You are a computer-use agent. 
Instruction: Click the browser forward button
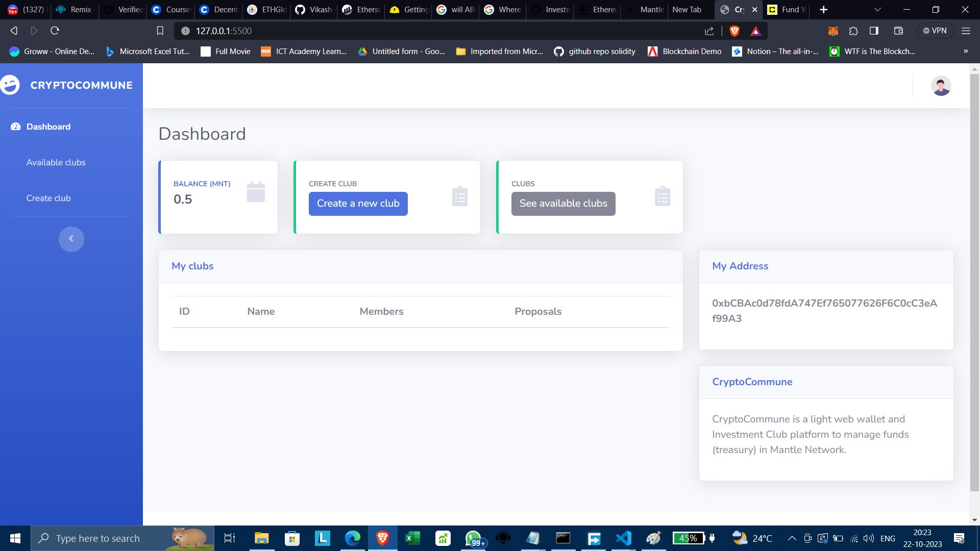34,31
